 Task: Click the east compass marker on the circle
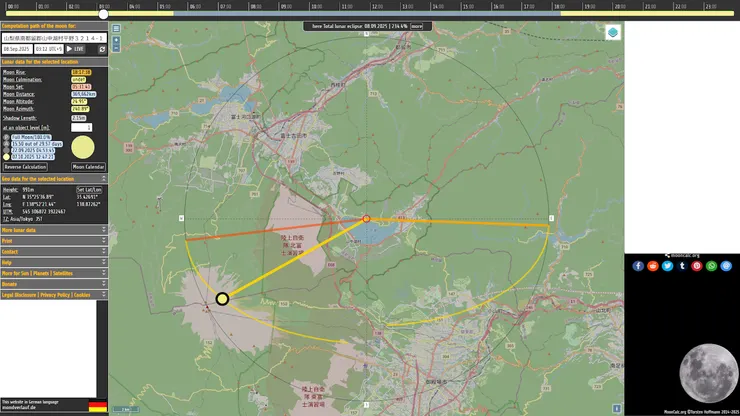point(551,218)
